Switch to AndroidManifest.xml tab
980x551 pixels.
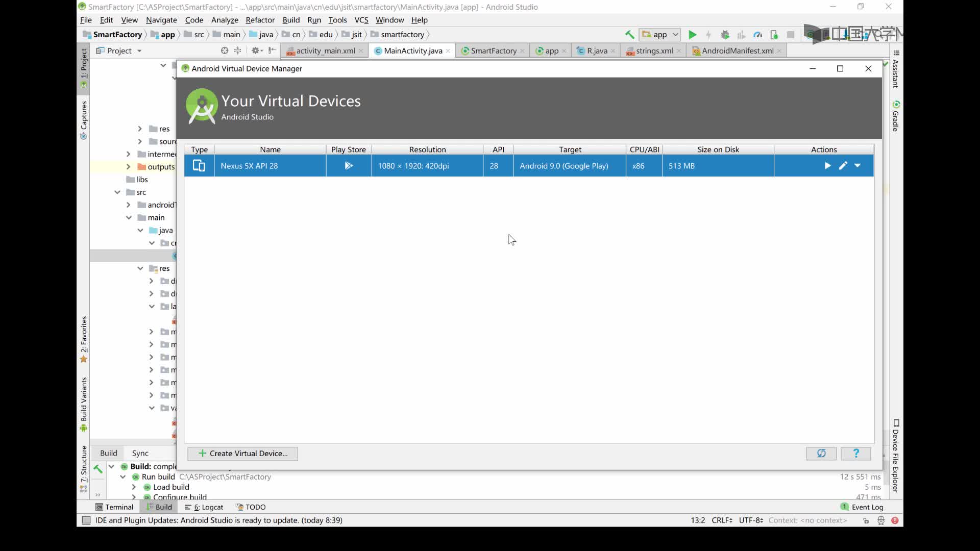(x=737, y=51)
